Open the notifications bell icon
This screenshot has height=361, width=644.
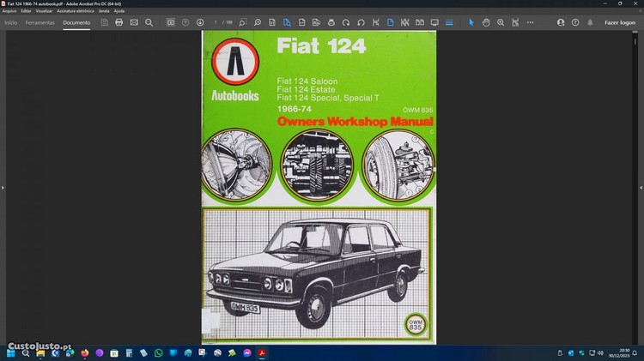[x=589, y=22]
